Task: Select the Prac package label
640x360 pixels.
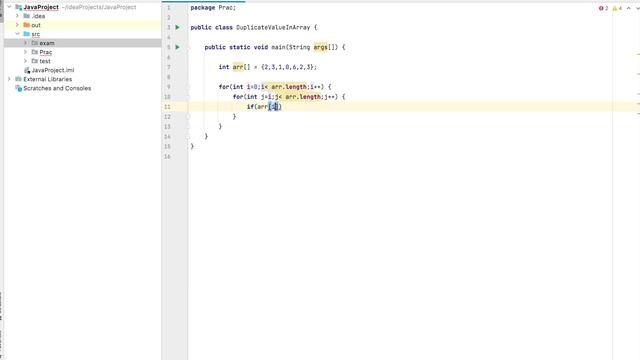Action: point(46,52)
